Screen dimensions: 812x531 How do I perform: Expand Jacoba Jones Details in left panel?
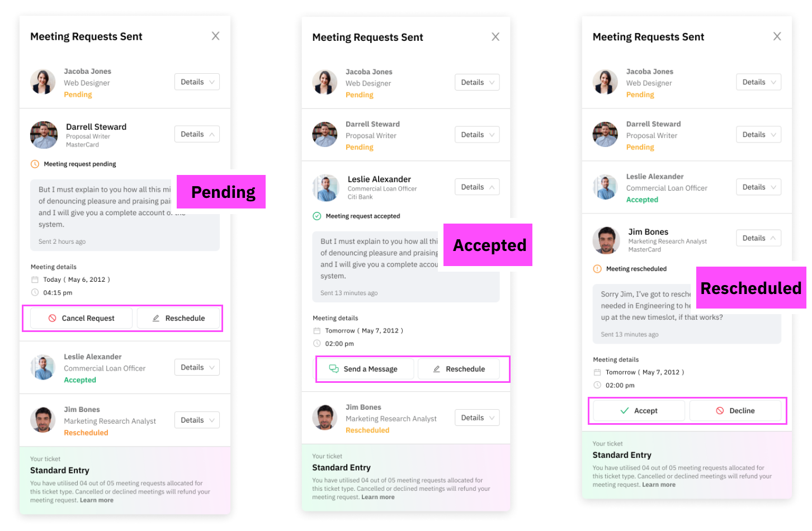pyautogui.click(x=197, y=82)
